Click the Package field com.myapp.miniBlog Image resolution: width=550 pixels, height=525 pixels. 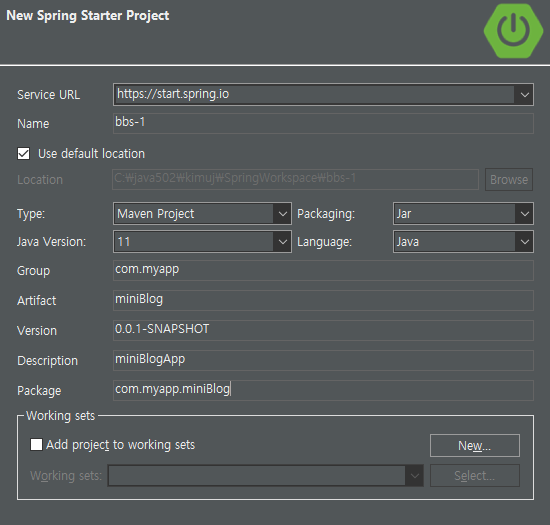[323, 390]
